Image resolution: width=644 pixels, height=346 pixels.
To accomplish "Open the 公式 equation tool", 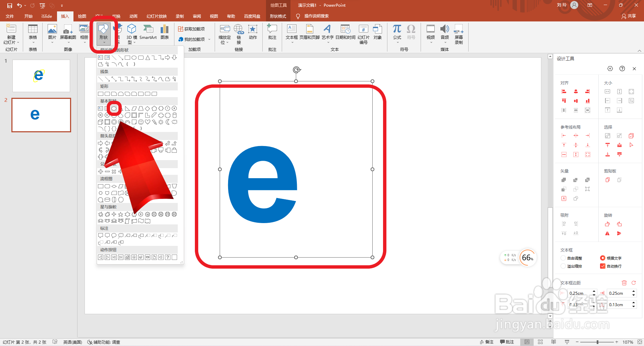I will pyautogui.click(x=397, y=33).
